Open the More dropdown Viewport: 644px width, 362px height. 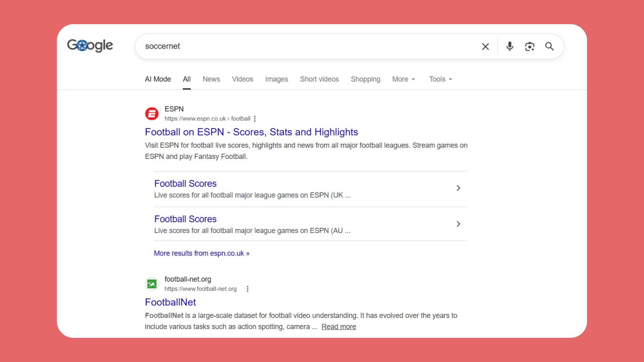coord(404,79)
